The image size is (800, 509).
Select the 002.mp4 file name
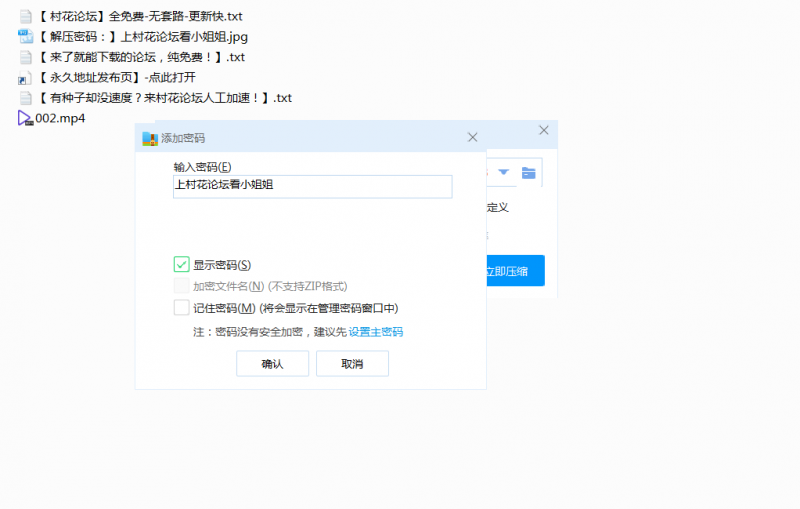pos(61,118)
